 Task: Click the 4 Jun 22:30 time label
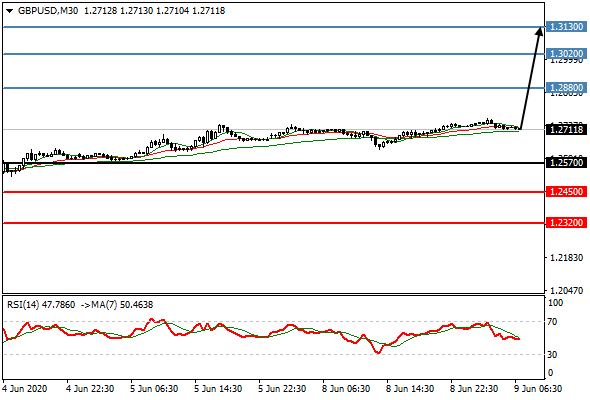click(x=90, y=389)
